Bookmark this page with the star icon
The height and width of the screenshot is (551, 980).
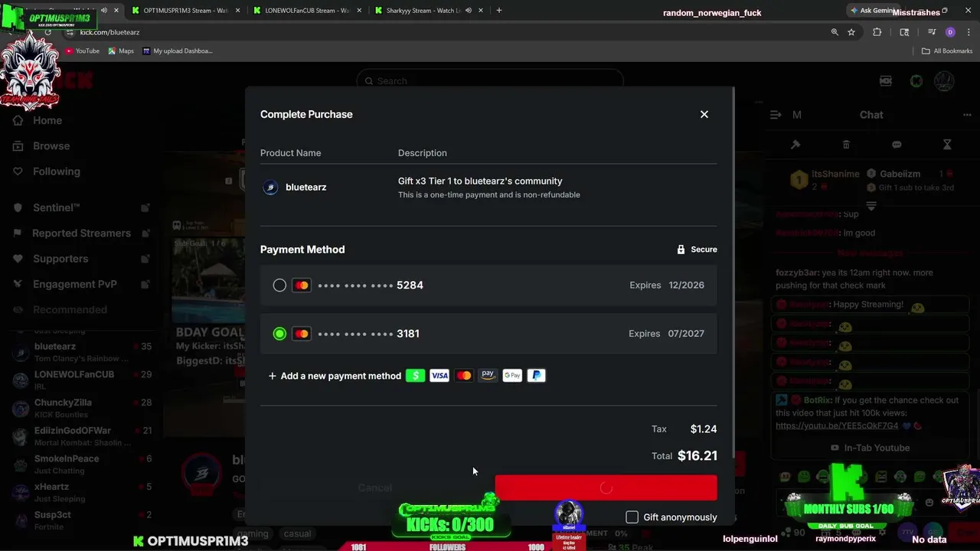[x=851, y=32]
